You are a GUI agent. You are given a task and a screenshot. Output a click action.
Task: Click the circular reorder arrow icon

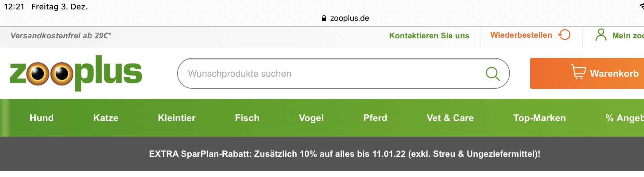(x=564, y=35)
